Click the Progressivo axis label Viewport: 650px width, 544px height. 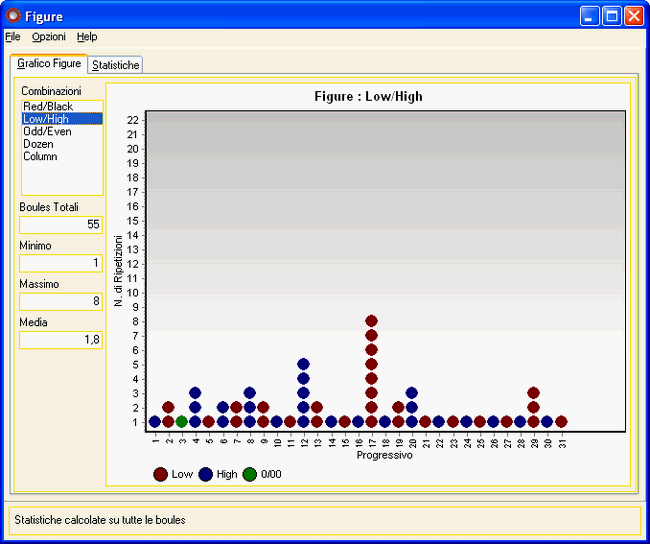coord(385,455)
